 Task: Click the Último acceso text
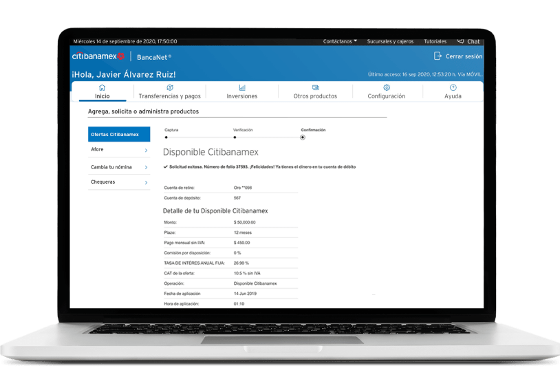pyautogui.click(x=425, y=74)
